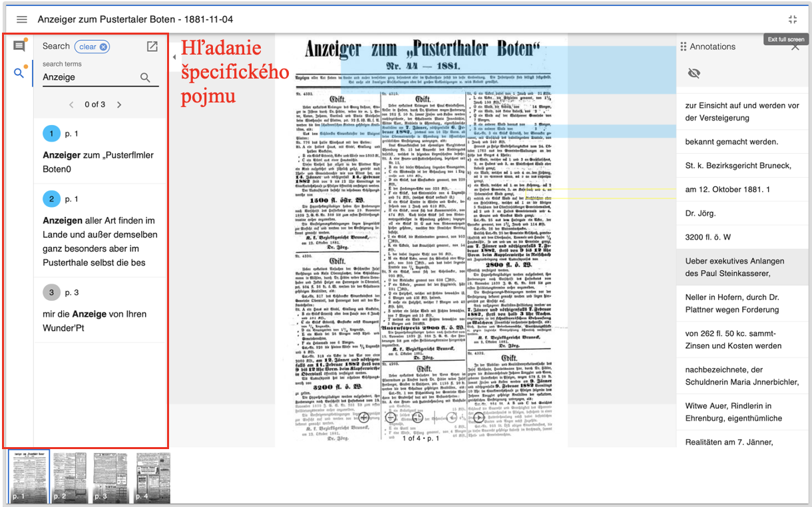Select annotation 'St. k. Bezirksgericht Bruneck,'

pos(743,166)
